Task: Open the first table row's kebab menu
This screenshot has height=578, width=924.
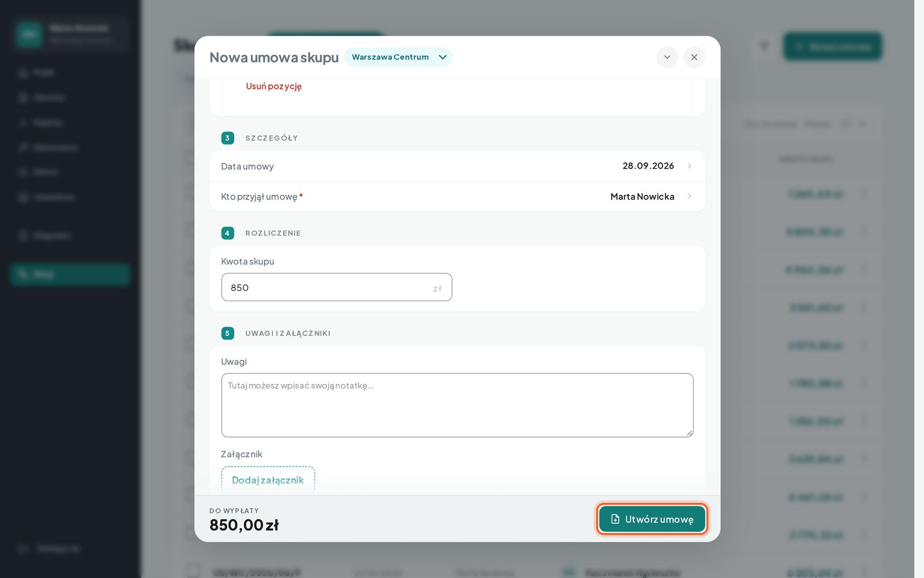Action: point(864,194)
